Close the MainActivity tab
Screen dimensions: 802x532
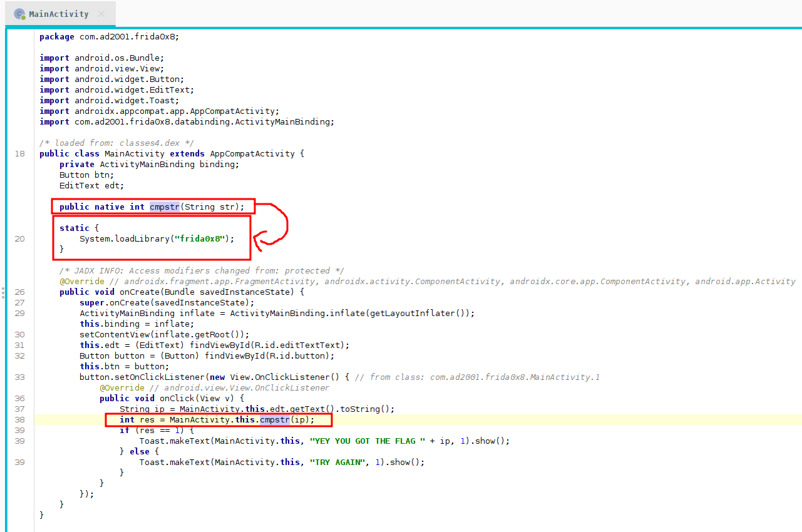101,14
